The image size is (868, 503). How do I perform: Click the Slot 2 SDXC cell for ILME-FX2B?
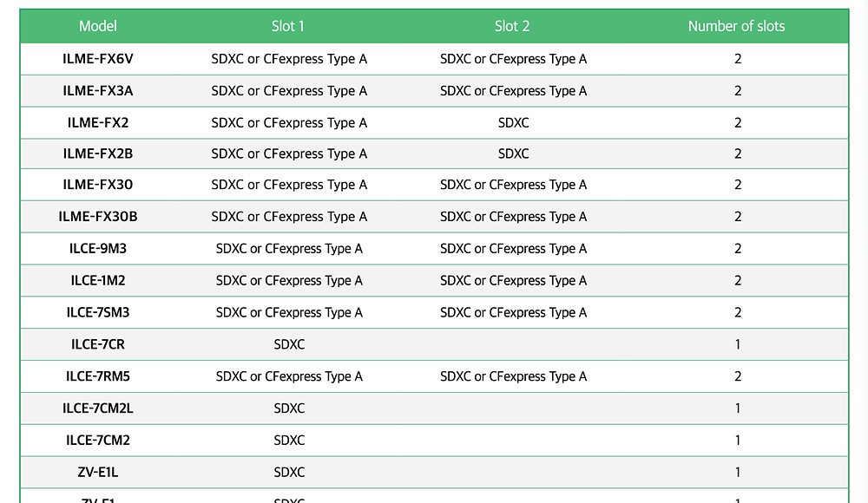(x=513, y=154)
